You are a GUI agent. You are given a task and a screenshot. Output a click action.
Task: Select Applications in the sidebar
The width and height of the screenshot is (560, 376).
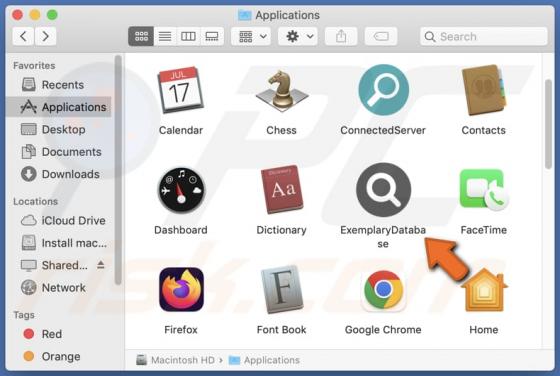pyautogui.click(x=59, y=107)
